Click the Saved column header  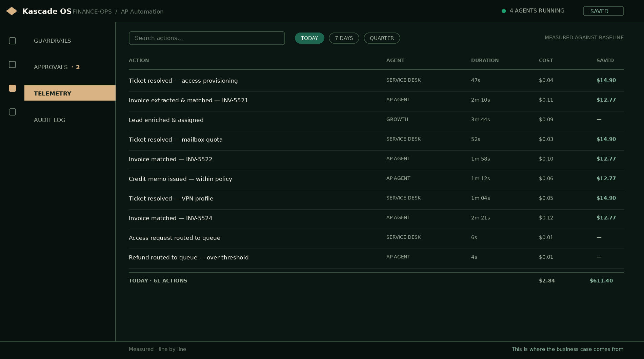[x=605, y=60]
